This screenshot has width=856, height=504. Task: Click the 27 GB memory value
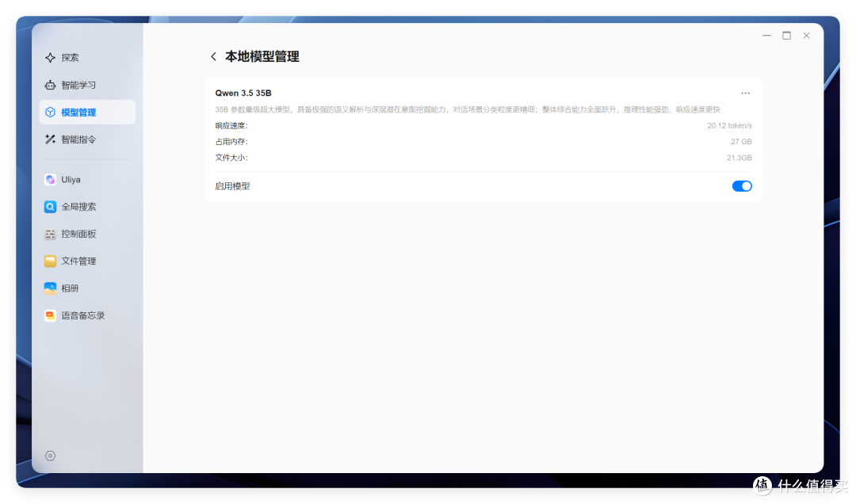(x=741, y=141)
